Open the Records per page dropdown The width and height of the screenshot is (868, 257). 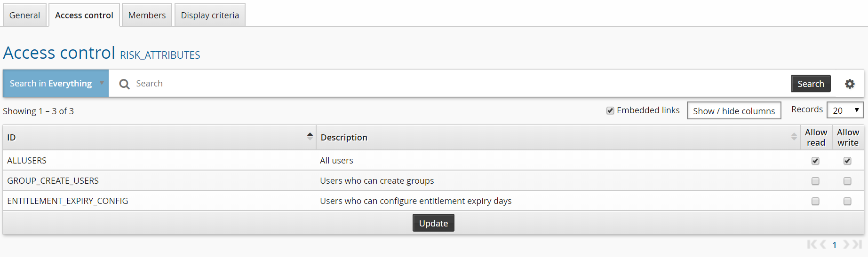point(845,110)
